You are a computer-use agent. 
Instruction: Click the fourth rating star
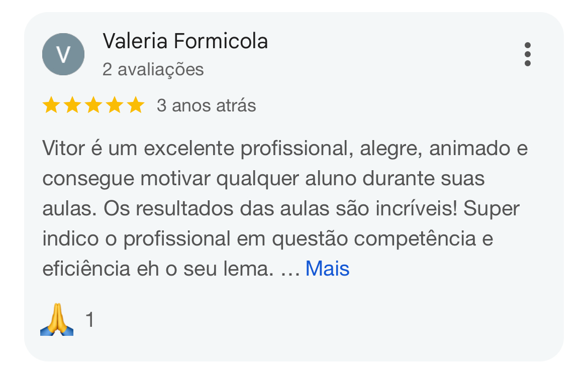click(114, 106)
